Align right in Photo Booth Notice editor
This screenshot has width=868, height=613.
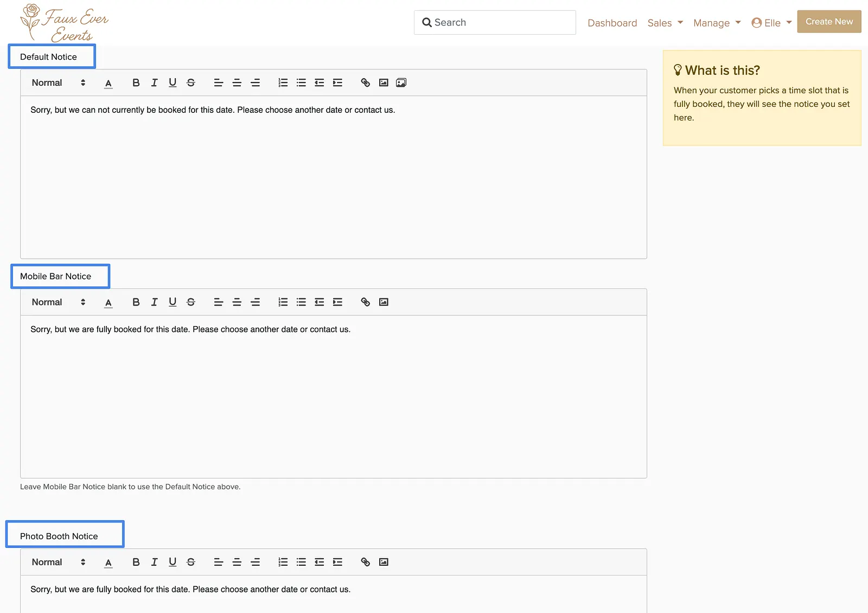256,562
